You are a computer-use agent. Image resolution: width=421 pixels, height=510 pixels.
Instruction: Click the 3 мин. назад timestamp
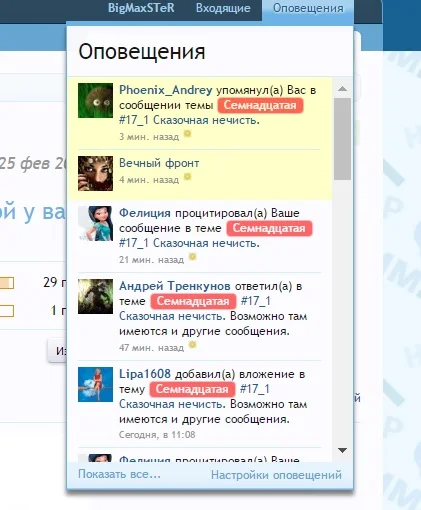click(x=149, y=137)
